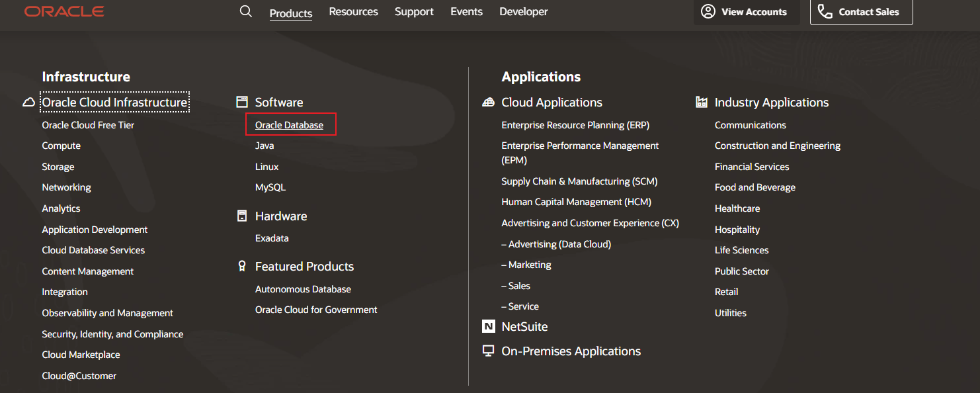Screen dimensions: 980x393
Task: Open the Developer menu
Action: tap(524, 12)
